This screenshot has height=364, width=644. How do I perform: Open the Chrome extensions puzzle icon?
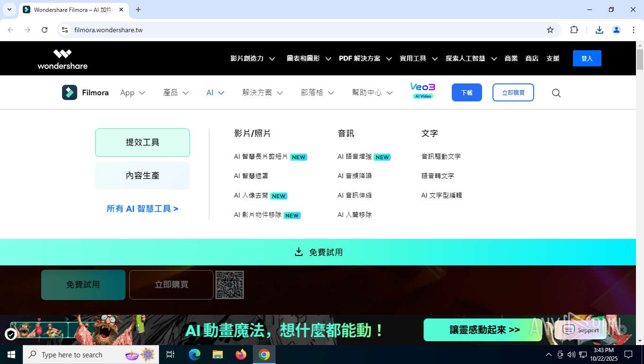574,30
